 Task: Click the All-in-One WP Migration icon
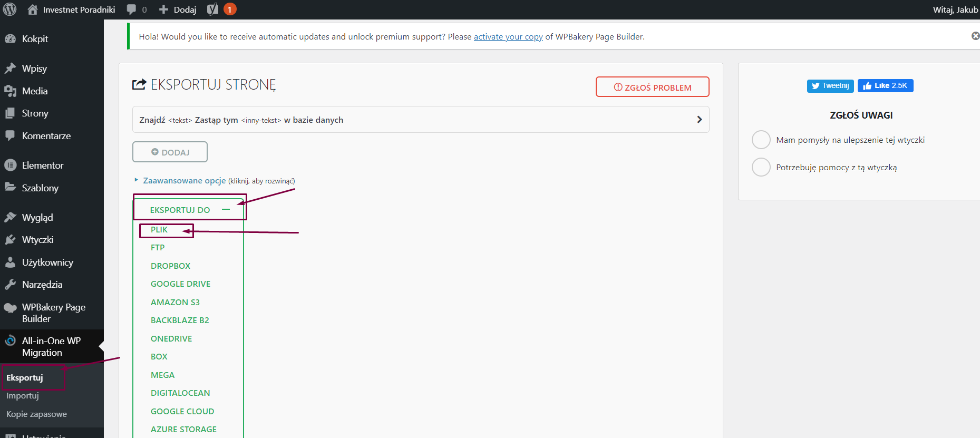(11, 341)
